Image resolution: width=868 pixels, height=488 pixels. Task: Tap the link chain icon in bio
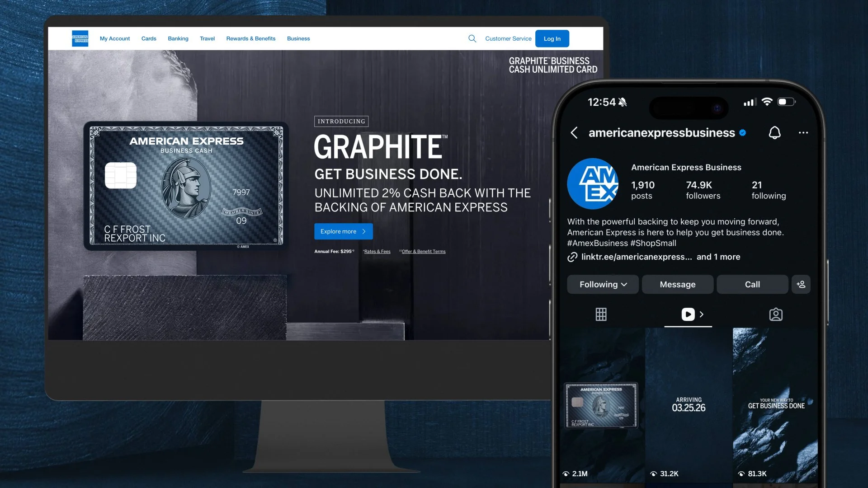click(572, 257)
